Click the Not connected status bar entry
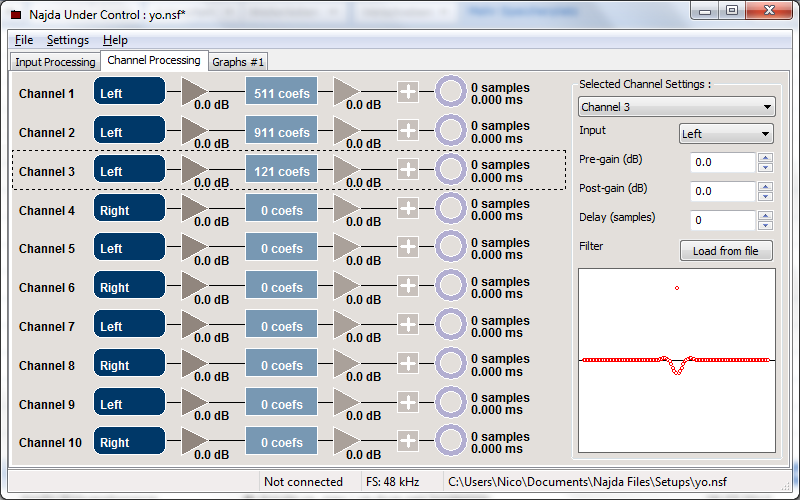The width and height of the screenshot is (800, 500). 303,482
